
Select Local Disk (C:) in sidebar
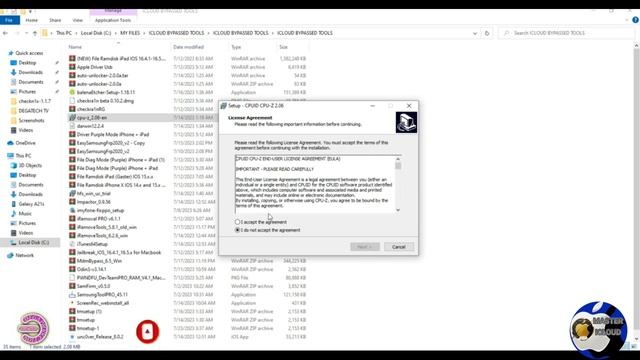coord(33,242)
